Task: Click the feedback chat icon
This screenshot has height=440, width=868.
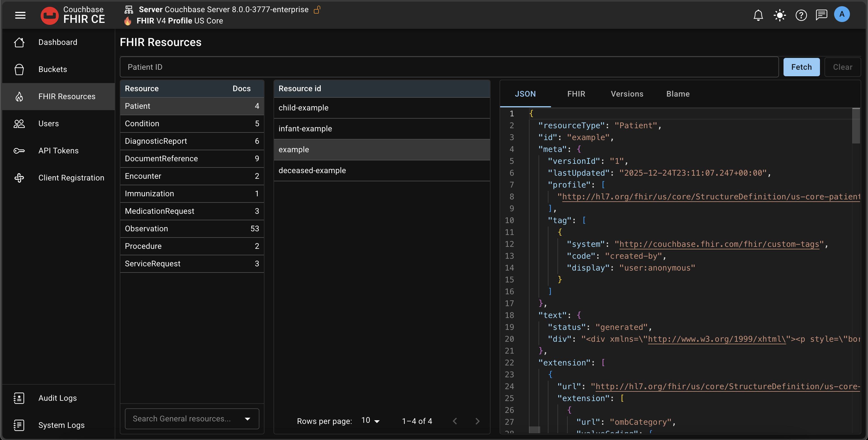Action: coord(821,15)
